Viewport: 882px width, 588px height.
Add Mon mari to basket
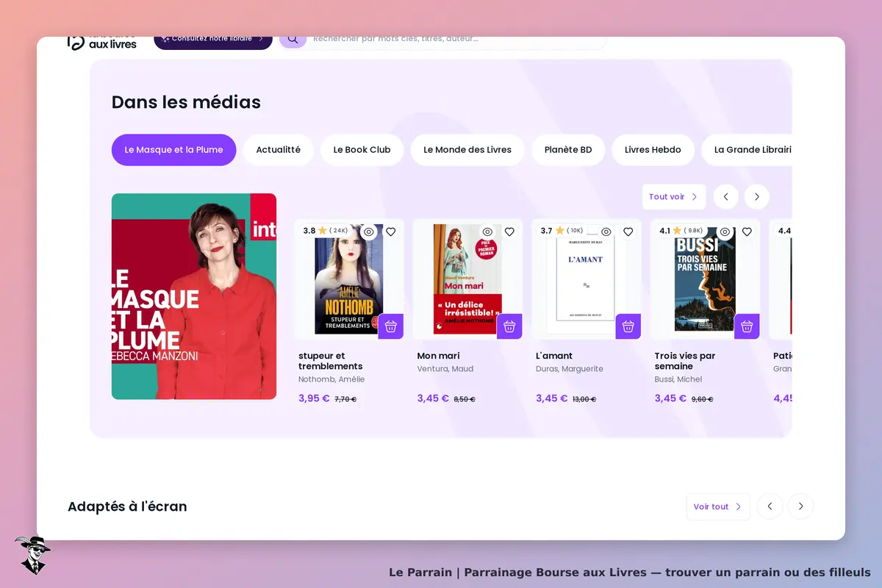(509, 326)
